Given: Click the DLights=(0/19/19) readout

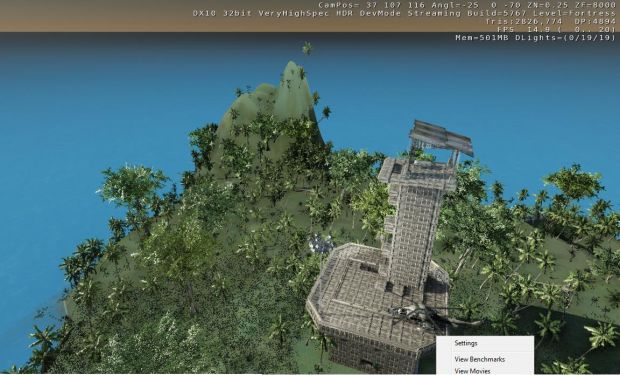Looking at the screenshot, I should coord(566,38).
